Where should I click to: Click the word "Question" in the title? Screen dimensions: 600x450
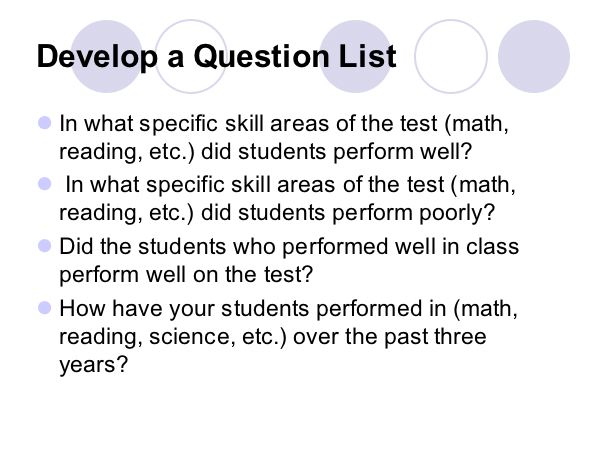261,56
